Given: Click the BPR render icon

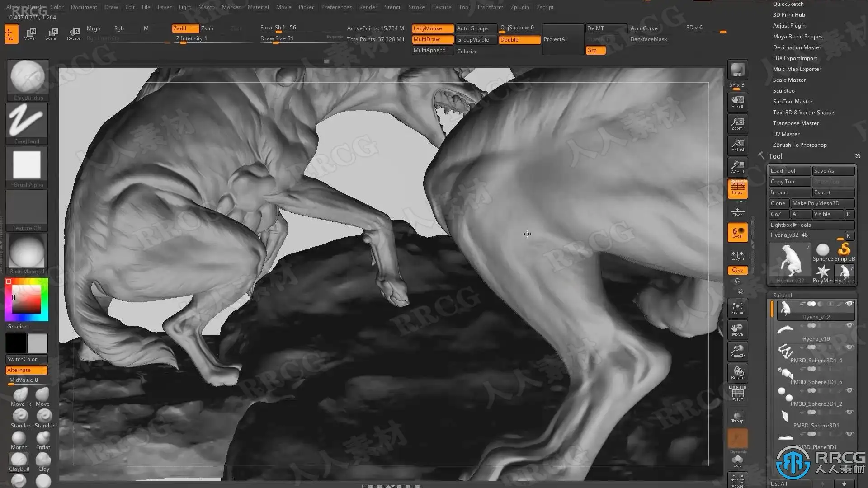Looking at the screenshot, I should coord(737,70).
